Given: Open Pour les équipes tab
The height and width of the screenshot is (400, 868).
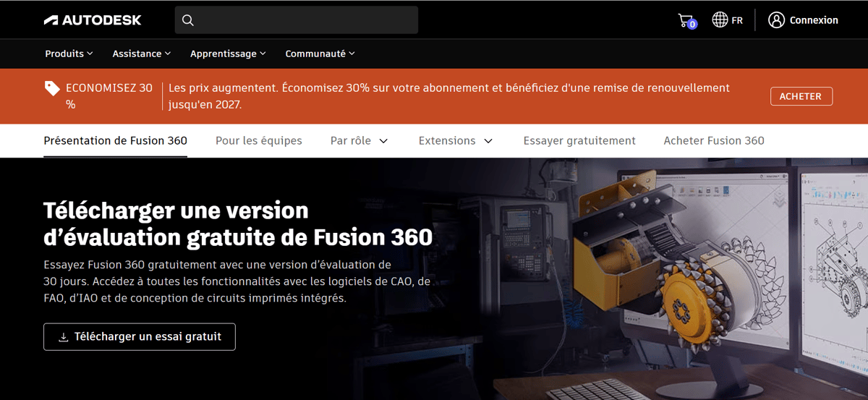Looking at the screenshot, I should click(259, 140).
